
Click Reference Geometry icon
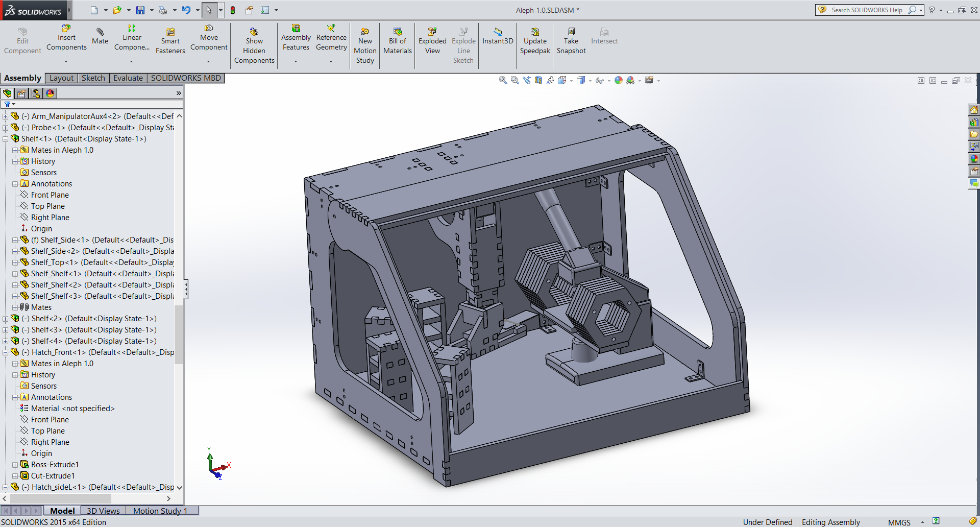click(x=331, y=38)
